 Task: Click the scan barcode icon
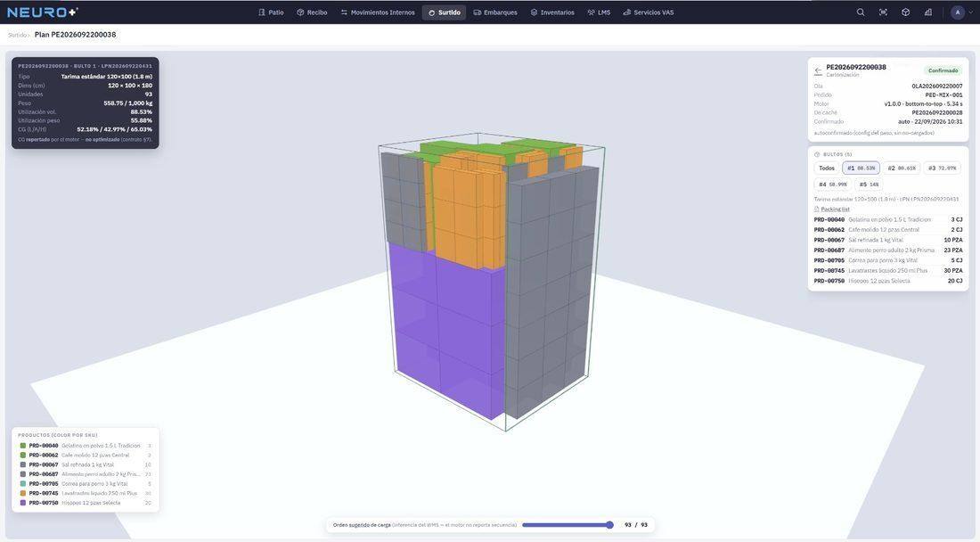pyautogui.click(x=883, y=12)
